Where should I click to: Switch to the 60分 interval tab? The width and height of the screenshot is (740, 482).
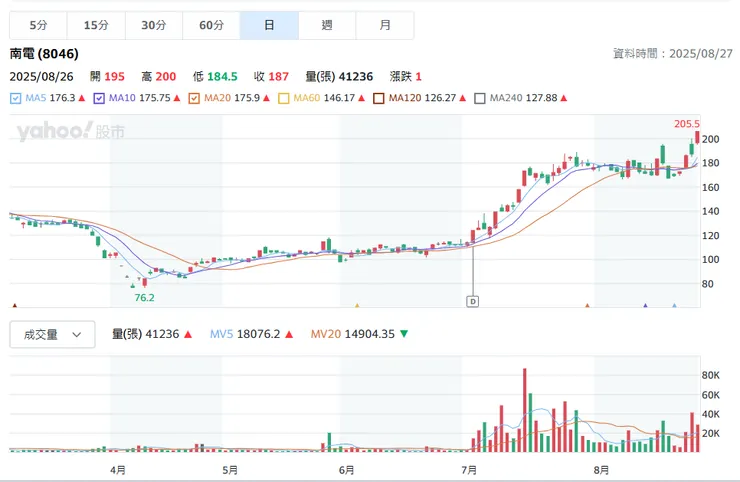click(x=211, y=25)
